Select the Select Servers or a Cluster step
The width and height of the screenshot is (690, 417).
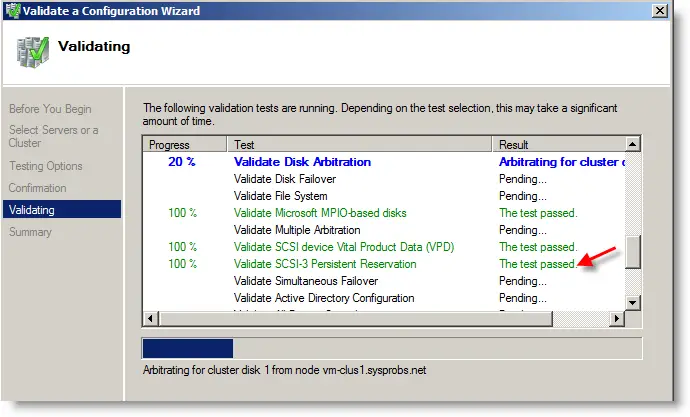pyautogui.click(x=53, y=136)
